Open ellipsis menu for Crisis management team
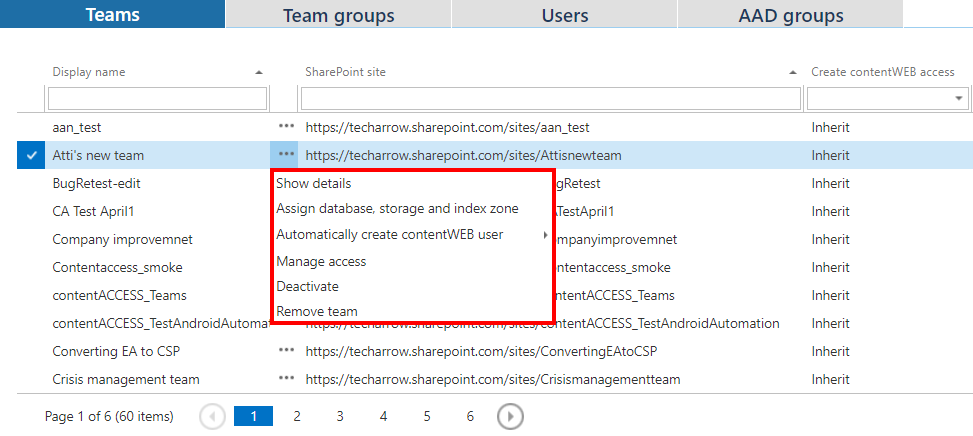Screen dimensions: 973x436 click(x=287, y=379)
